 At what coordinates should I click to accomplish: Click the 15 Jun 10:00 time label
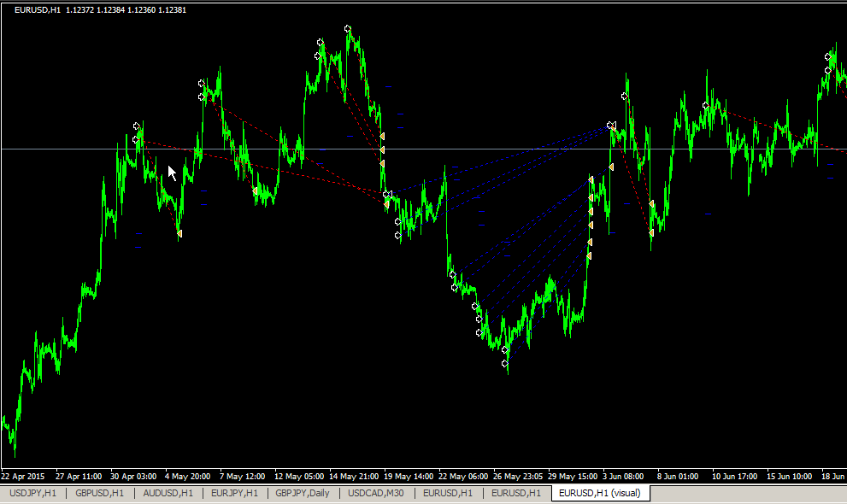point(789,477)
